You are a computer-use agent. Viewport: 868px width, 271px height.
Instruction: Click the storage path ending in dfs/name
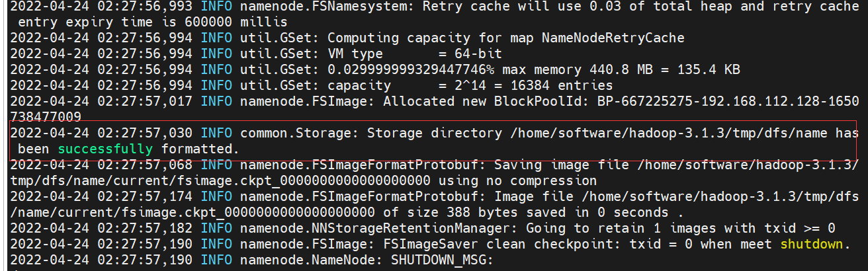[669, 134]
